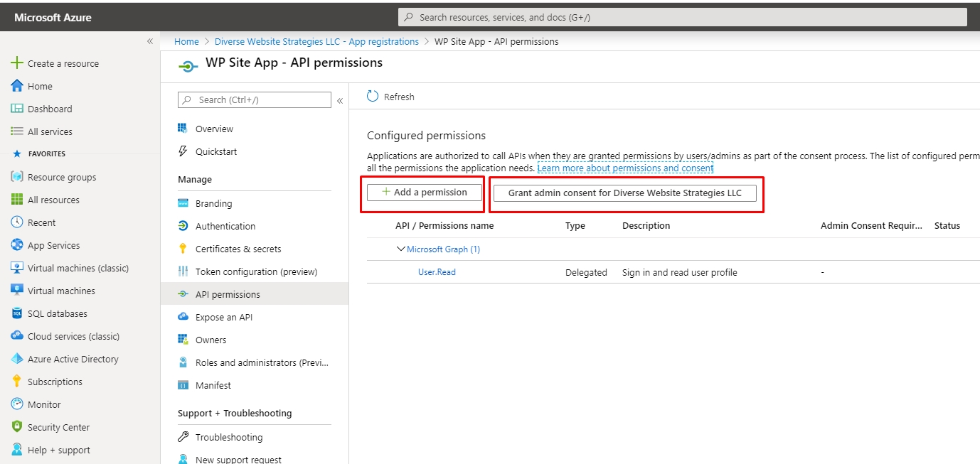Open New support request item
Viewport: 980px width, 464px height.
pyautogui.click(x=255, y=459)
